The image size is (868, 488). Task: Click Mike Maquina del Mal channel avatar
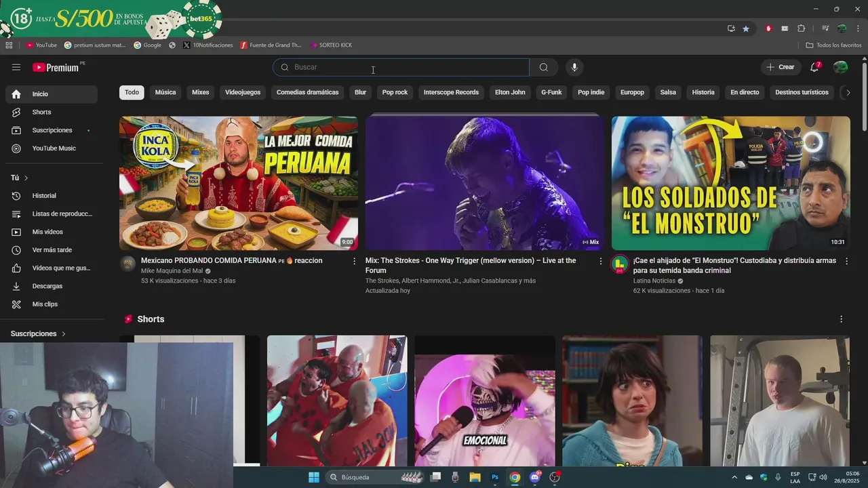127,264
